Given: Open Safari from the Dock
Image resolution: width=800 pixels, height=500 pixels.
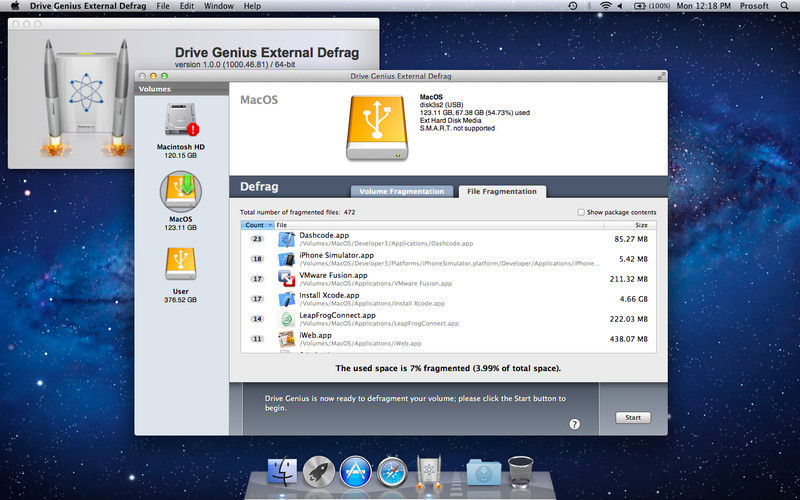Looking at the screenshot, I should click(392, 472).
